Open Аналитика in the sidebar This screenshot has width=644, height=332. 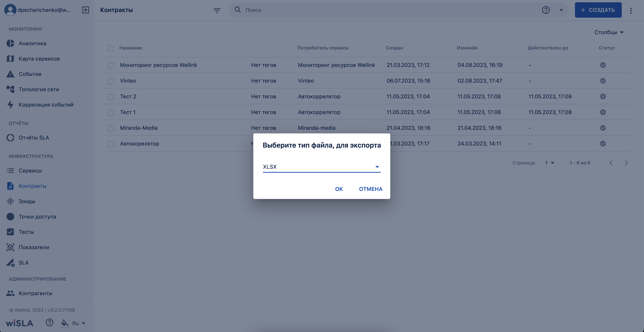pos(32,43)
